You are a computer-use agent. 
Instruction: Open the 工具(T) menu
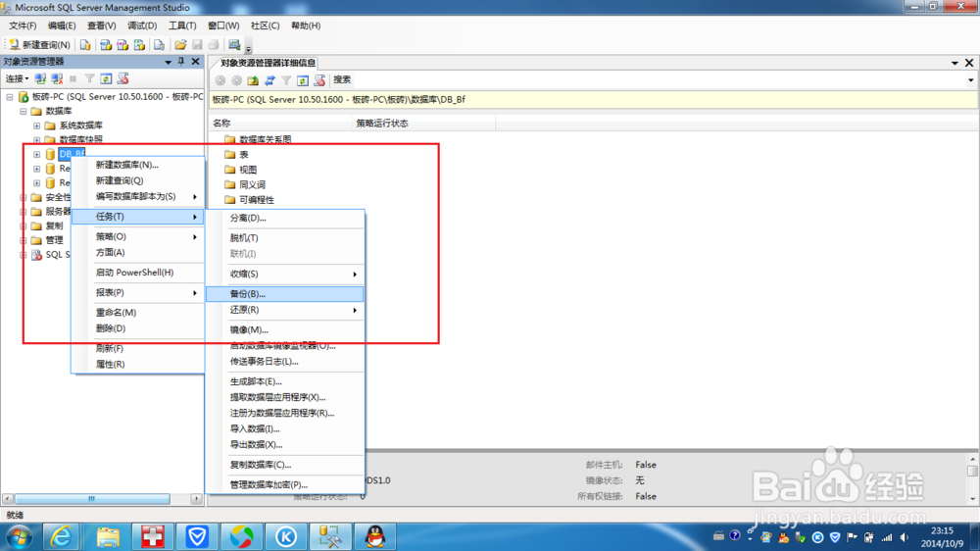coord(182,25)
